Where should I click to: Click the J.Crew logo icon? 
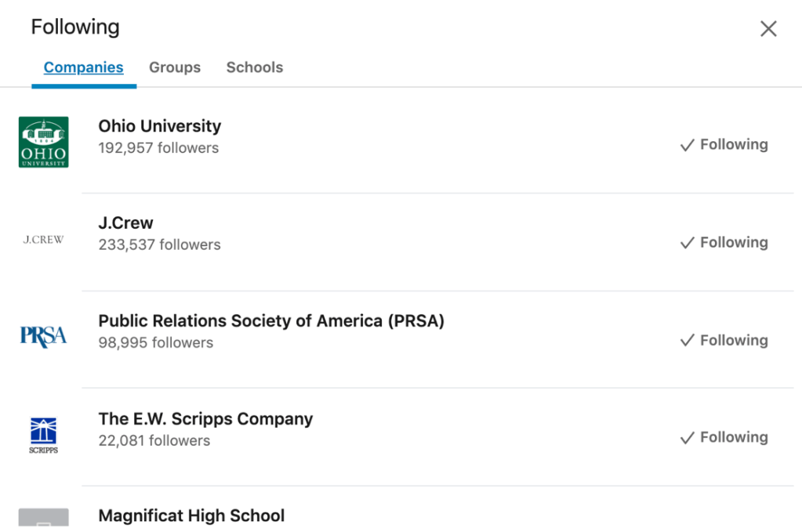[43, 240]
